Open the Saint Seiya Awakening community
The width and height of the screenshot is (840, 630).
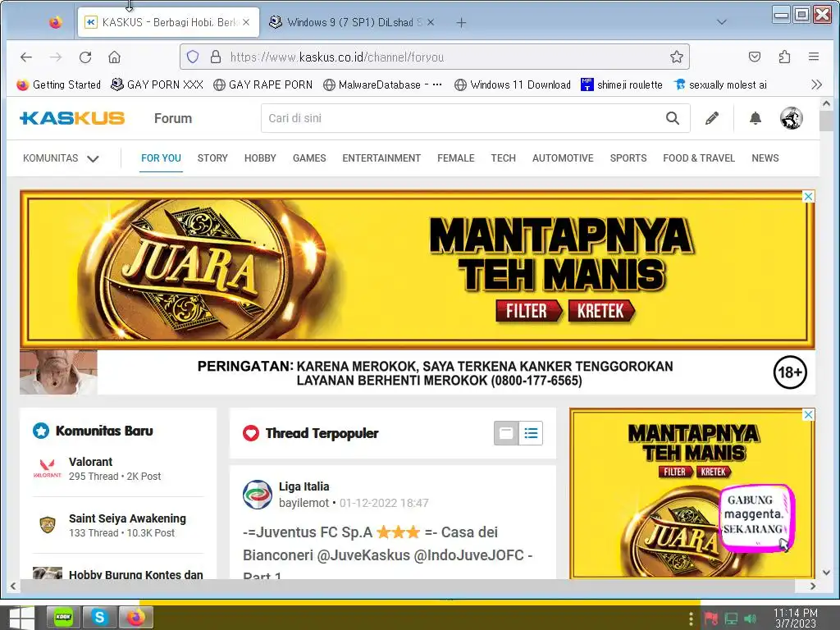pos(127,518)
